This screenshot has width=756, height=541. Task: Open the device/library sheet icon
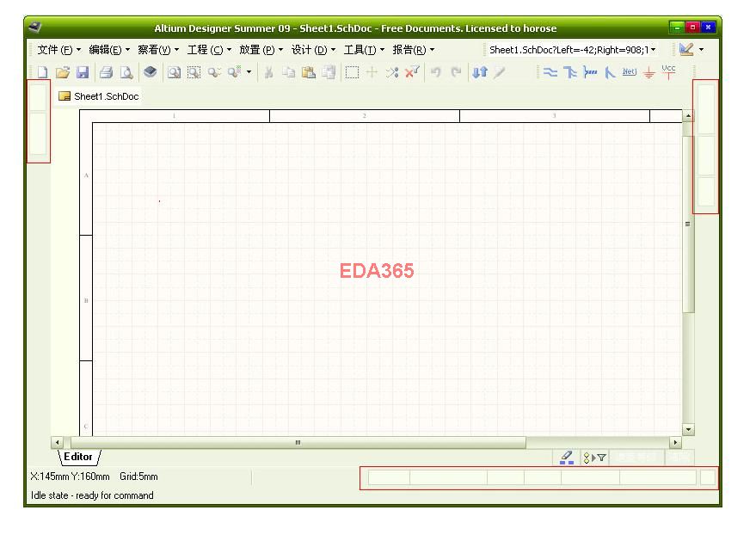point(151,72)
